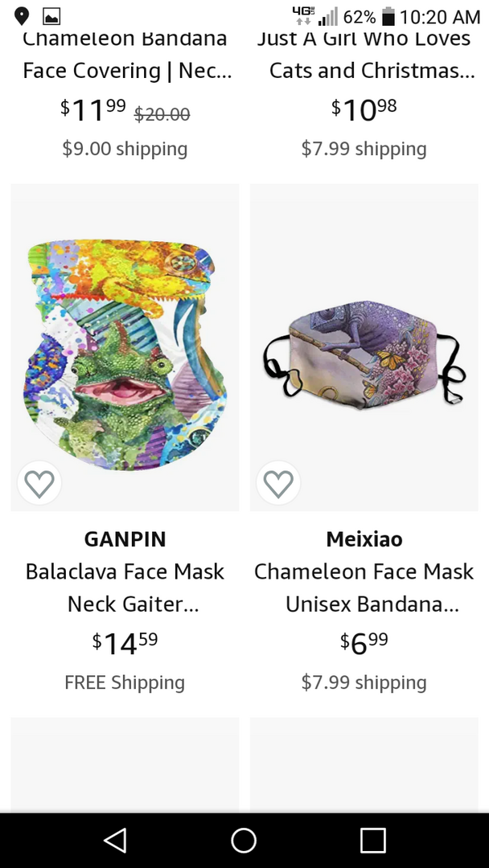Tap the image notification icon in status bar

[x=51, y=17]
